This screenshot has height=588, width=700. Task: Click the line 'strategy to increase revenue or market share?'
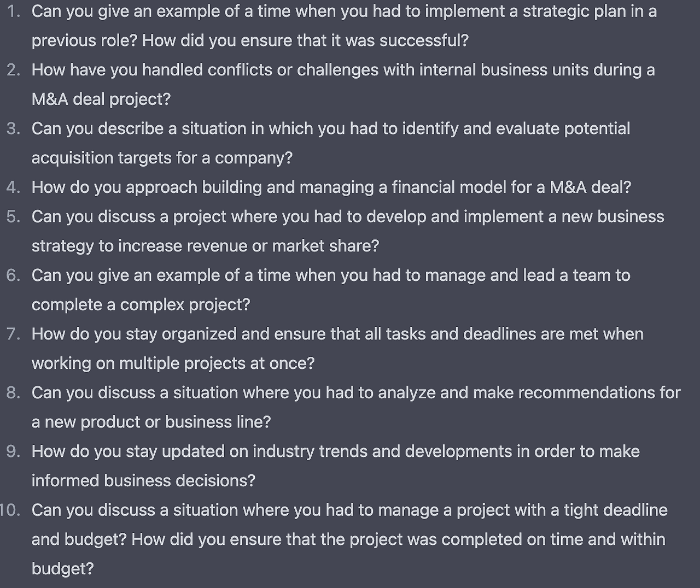point(205,246)
